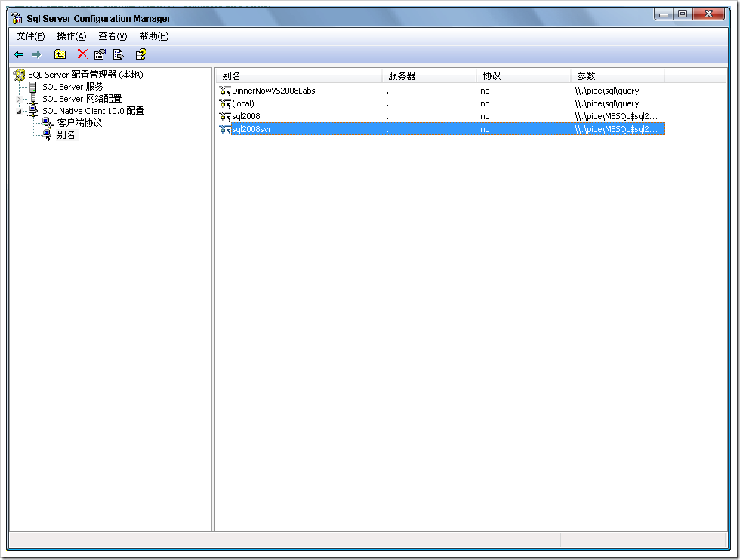Image resolution: width=740 pixels, height=560 pixels.
Task: Select SQL Native Client 10.0 配置 item
Action: (94, 111)
